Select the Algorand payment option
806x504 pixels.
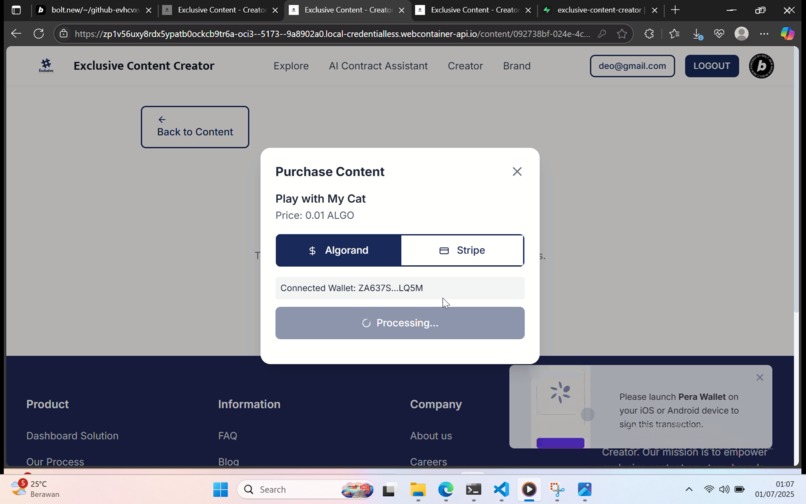[338, 250]
